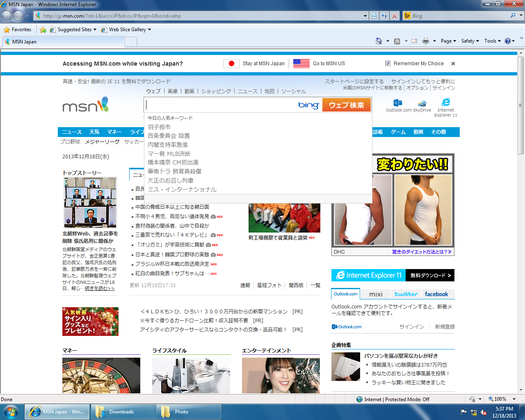Viewport: 525px width, 420px height.
Task: Click the DHC diet advertisement image
Action: tap(393, 205)
